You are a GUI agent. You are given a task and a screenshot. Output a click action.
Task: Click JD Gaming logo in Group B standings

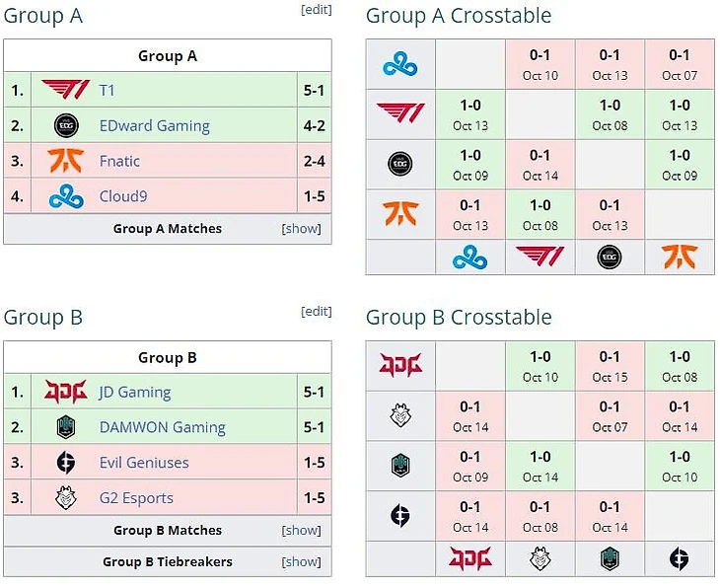coord(66,392)
